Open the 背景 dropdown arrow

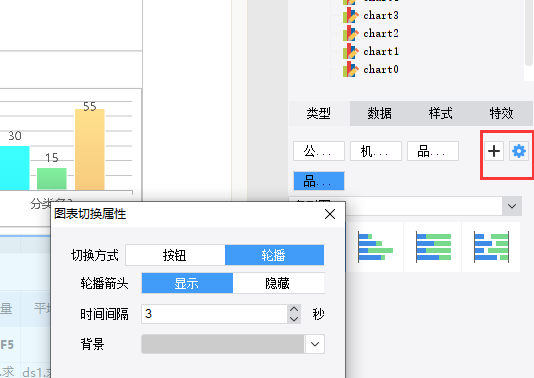(x=315, y=344)
